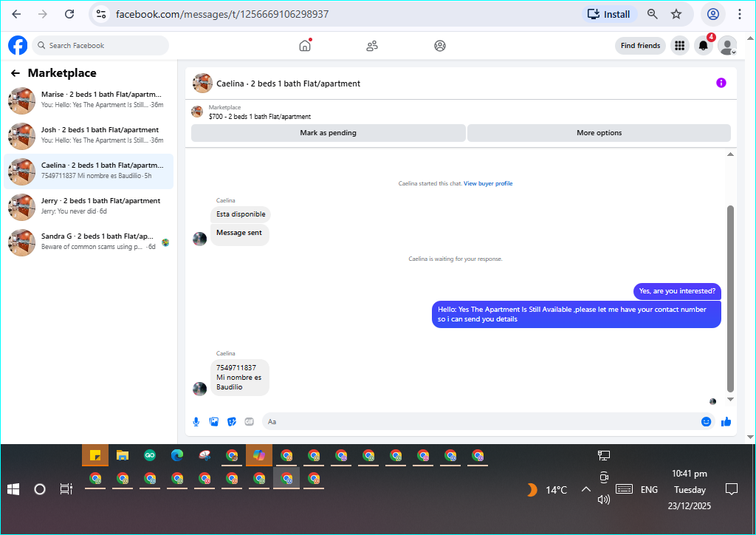Open Windows Start menu
This screenshot has width=756, height=535.
(x=13, y=489)
